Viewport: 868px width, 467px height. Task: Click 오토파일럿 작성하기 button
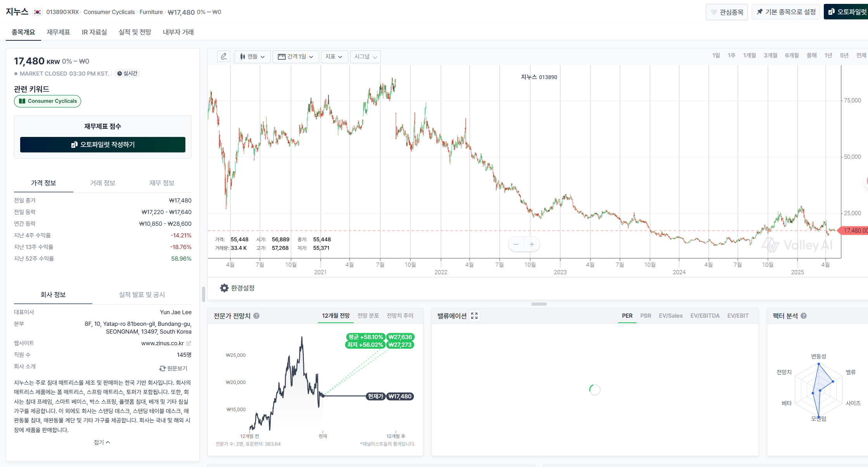[103, 145]
